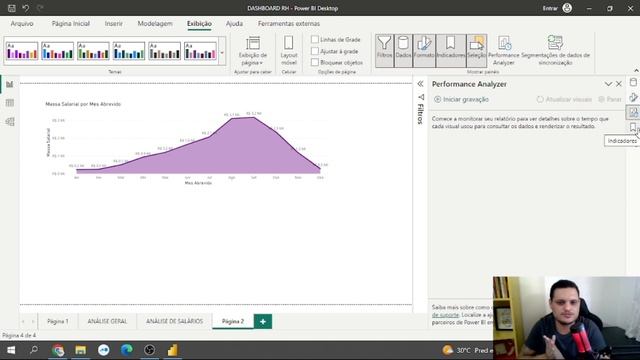Collapse the ribbon with the chevron
Image resolution: width=640 pixels, height=360 pixels.
[x=636, y=71]
